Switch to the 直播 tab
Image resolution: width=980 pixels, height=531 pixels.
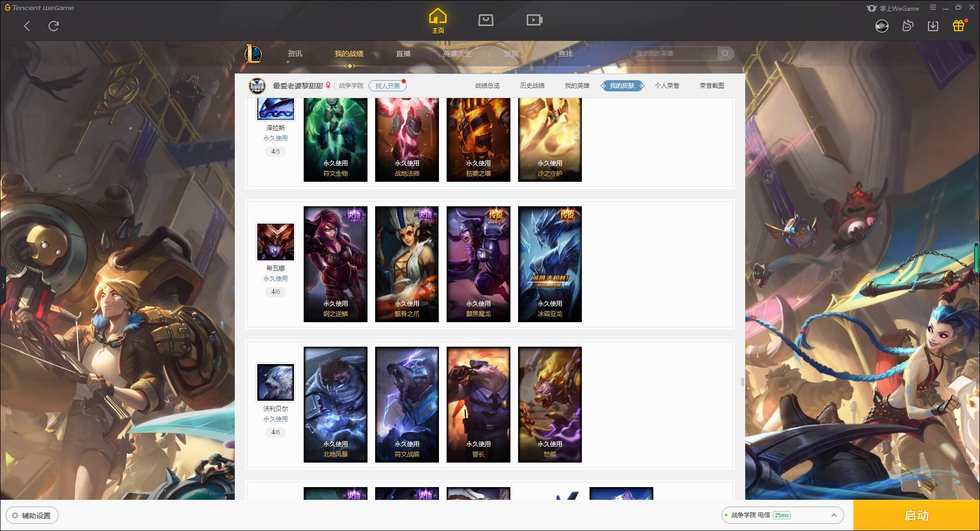coord(403,54)
